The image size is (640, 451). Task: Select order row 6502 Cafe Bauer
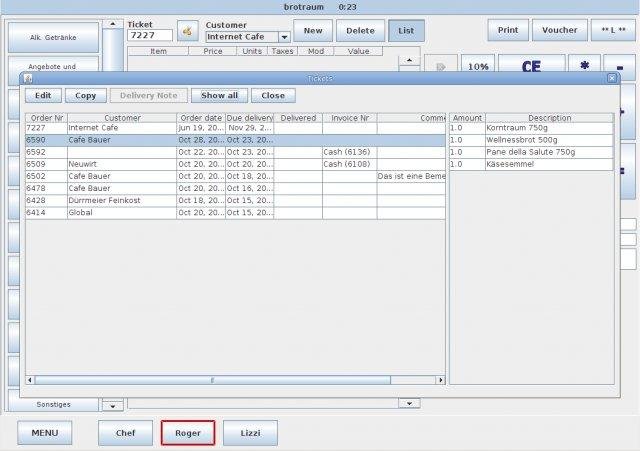[236, 176]
